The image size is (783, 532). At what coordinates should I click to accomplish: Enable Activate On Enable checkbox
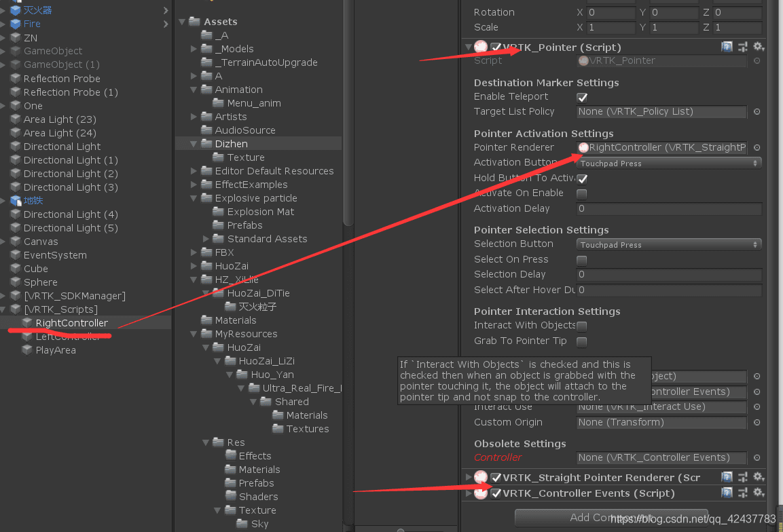point(582,193)
